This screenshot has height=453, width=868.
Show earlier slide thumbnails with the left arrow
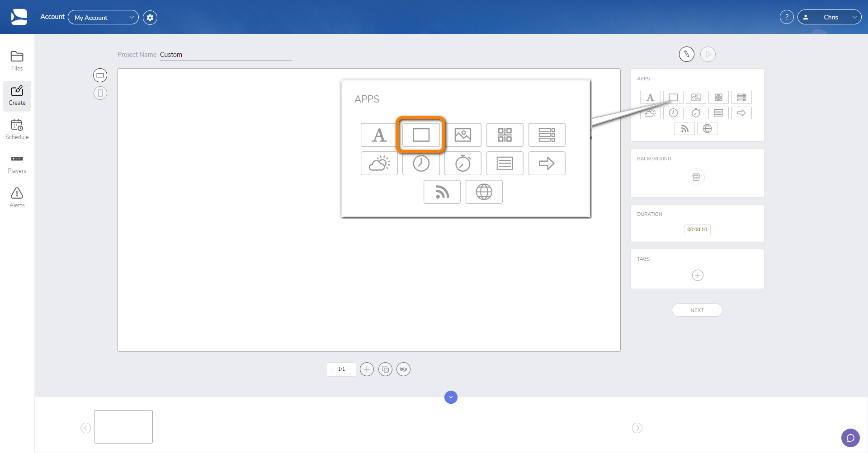tap(85, 428)
